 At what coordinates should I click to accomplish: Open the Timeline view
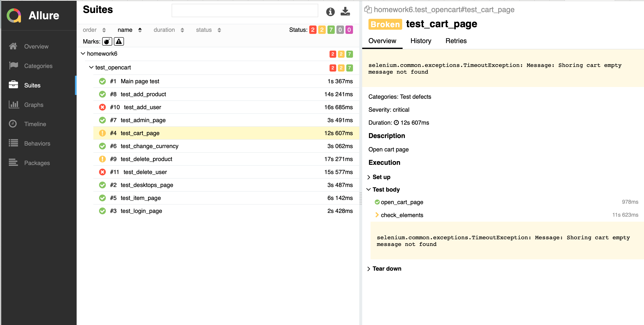(x=35, y=124)
